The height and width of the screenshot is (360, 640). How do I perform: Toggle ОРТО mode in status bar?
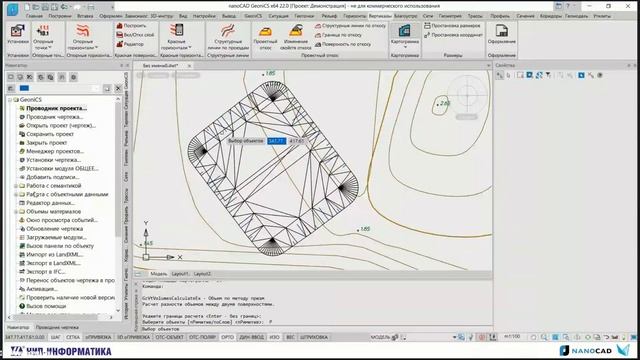(x=227, y=337)
